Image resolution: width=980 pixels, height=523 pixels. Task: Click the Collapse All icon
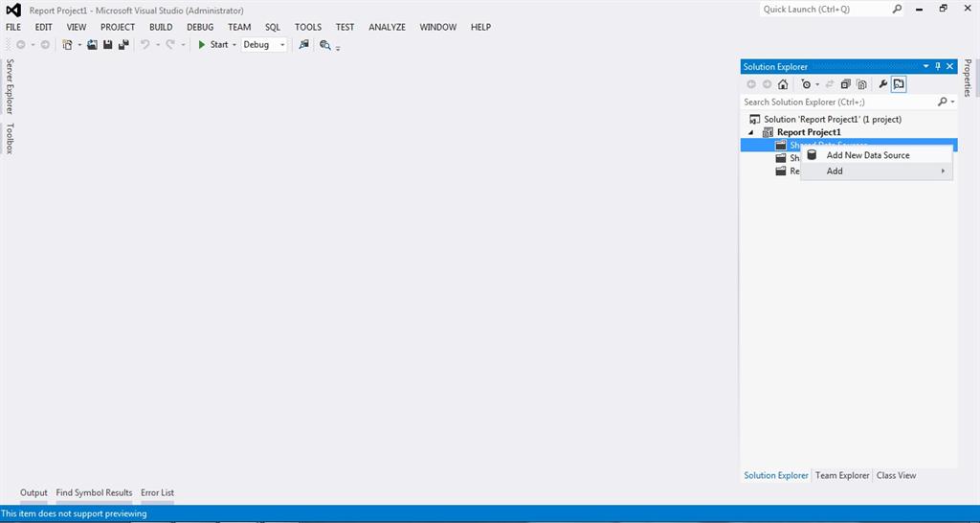point(846,84)
